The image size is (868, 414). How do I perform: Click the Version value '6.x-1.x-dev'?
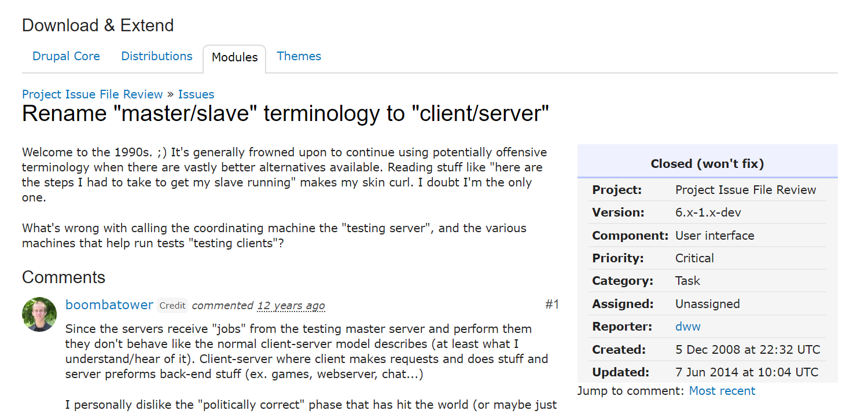tap(708, 213)
